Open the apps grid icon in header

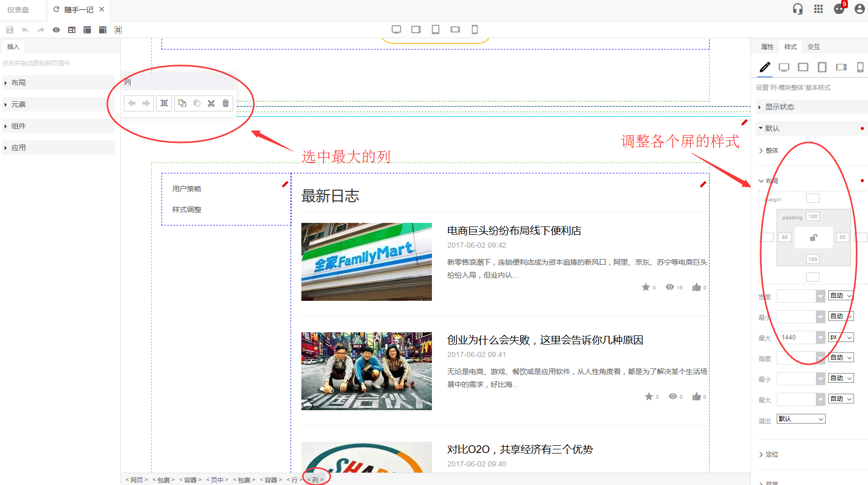tap(818, 9)
